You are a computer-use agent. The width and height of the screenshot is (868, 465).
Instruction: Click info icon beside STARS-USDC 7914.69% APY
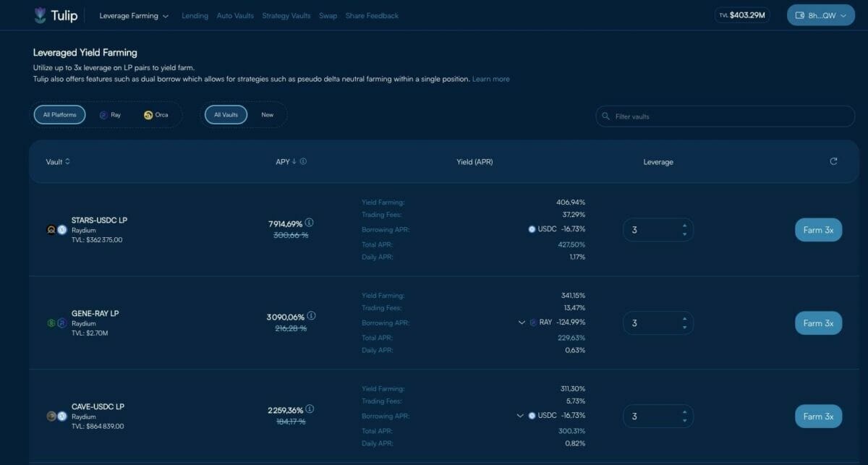310,223
